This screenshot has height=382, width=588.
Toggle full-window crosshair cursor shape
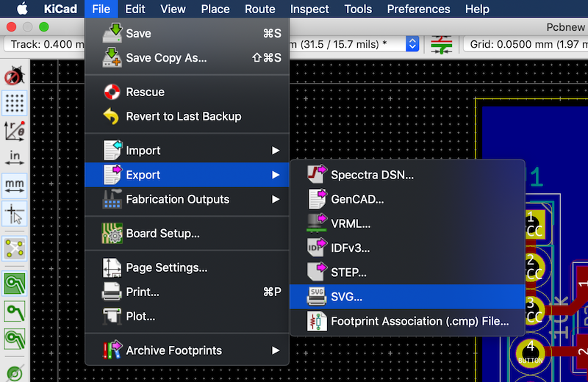click(15, 214)
